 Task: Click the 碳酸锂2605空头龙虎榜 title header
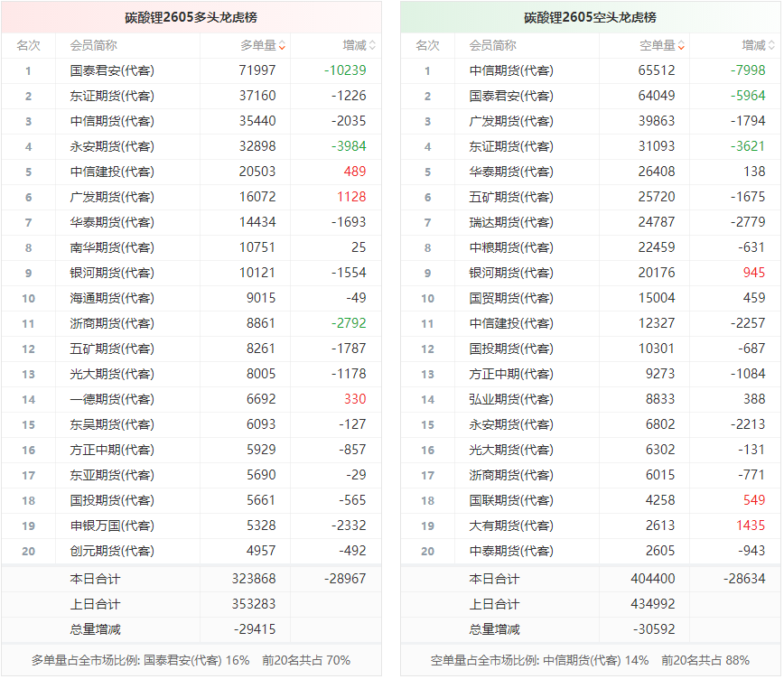[590, 17]
